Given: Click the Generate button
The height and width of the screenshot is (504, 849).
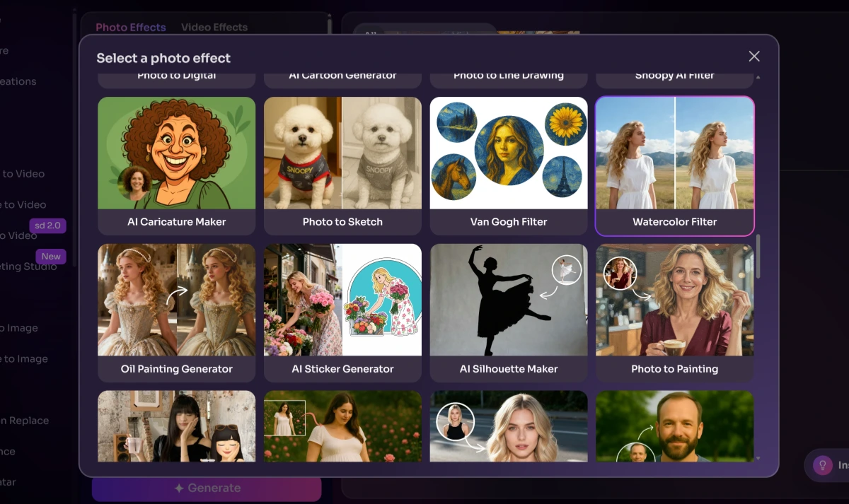Looking at the screenshot, I should pyautogui.click(x=207, y=488).
